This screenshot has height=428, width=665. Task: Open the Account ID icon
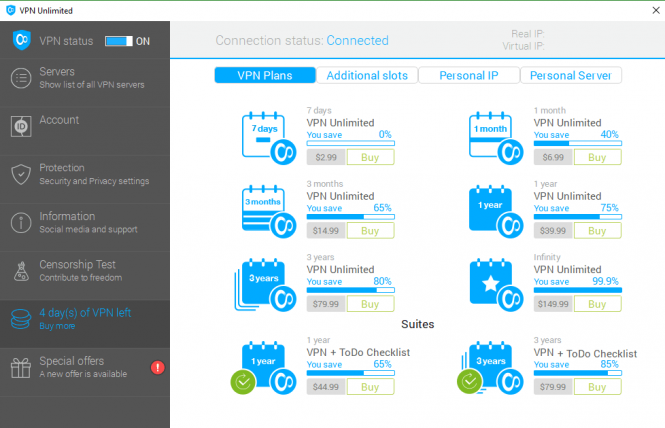click(x=21, y=126)
